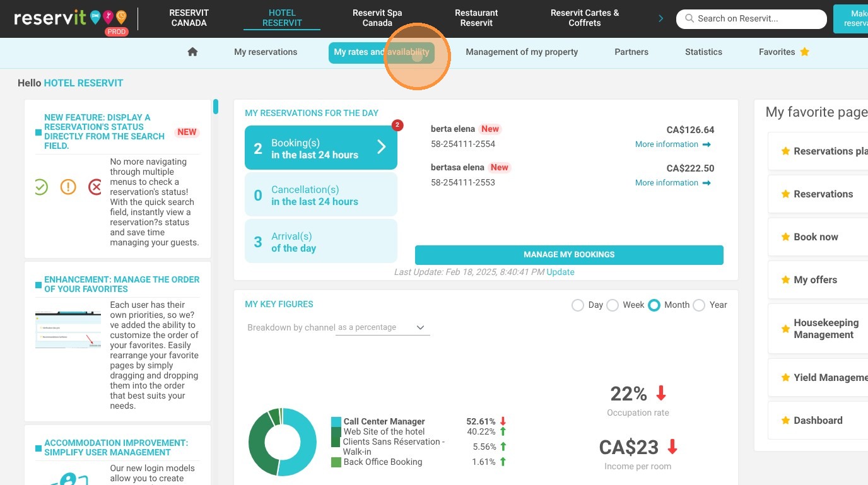Click the star icon beside Reservations
Viewport: 868px width, 485px height.
click(785, 194)
